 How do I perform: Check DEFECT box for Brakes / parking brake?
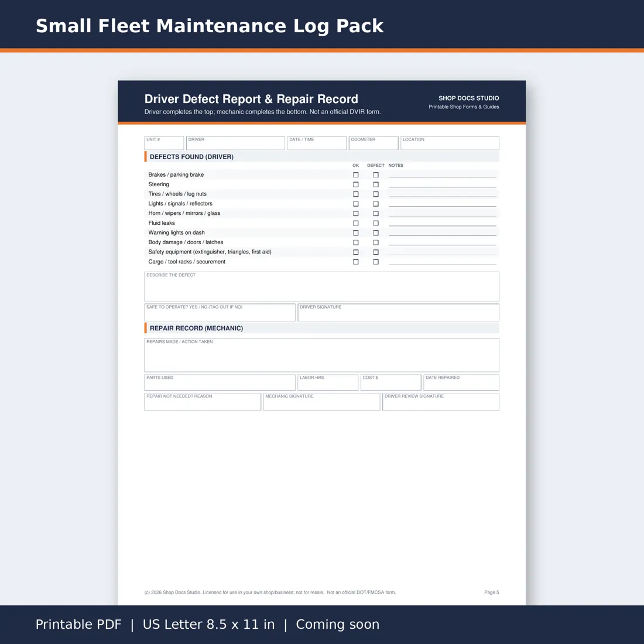click(x=376, y=175)
